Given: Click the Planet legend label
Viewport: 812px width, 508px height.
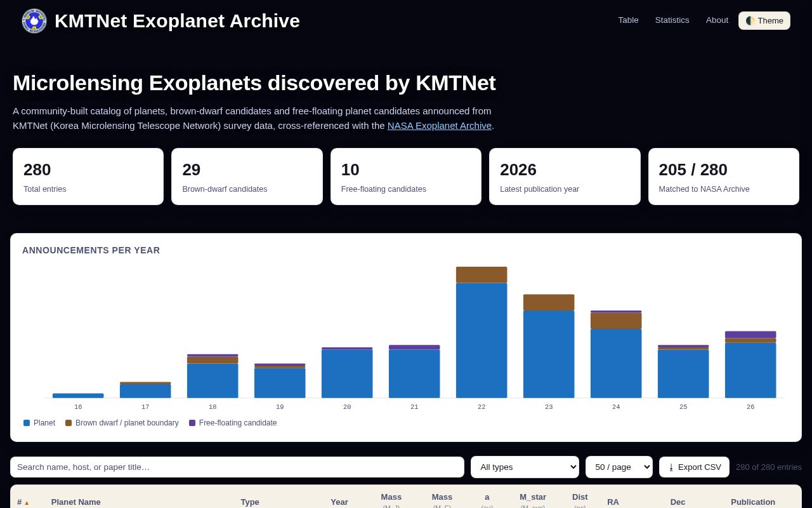Looking at the screenshot, I should tap(44, 423).
